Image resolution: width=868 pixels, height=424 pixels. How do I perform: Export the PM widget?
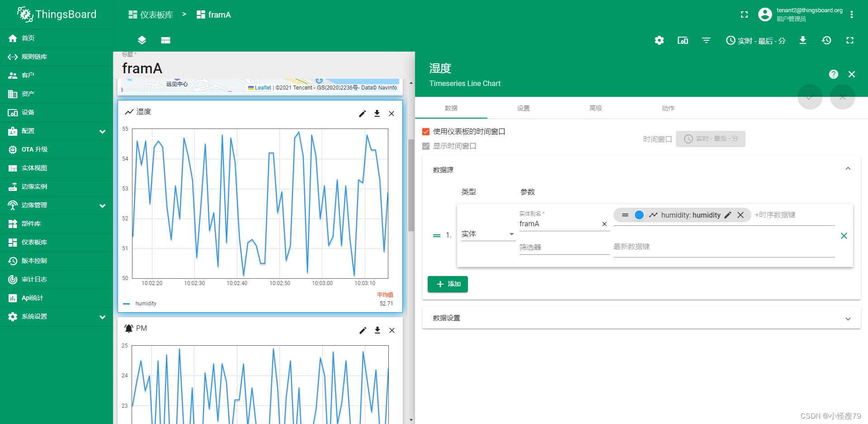click(377, 330)
